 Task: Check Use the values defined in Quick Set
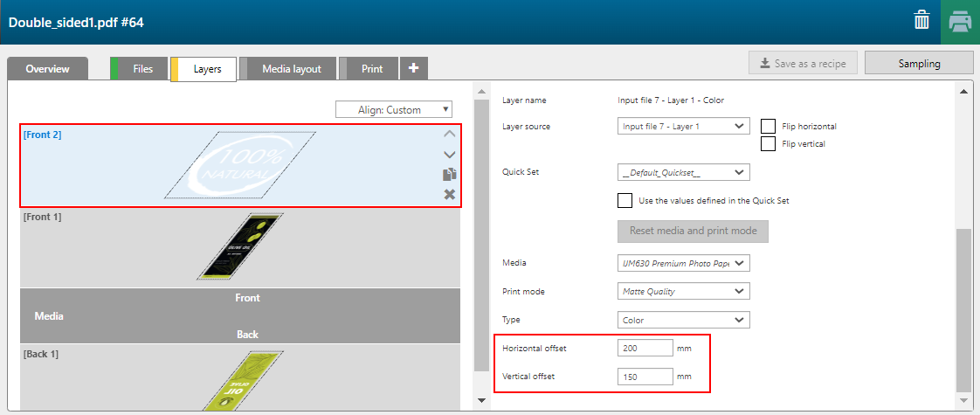point(625,201)
